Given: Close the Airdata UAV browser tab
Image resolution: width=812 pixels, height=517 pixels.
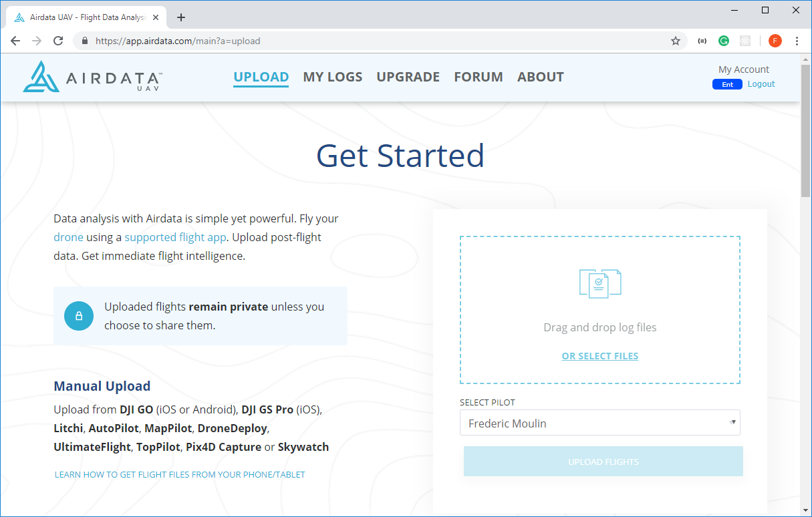Looking at the screenshot, I should (x=156, y=17).
